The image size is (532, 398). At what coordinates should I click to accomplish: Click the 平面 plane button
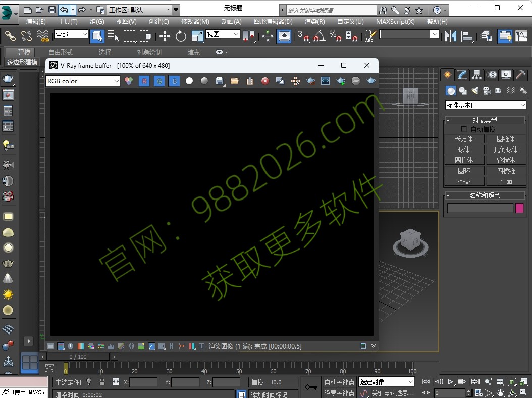(x=506, y=181)
